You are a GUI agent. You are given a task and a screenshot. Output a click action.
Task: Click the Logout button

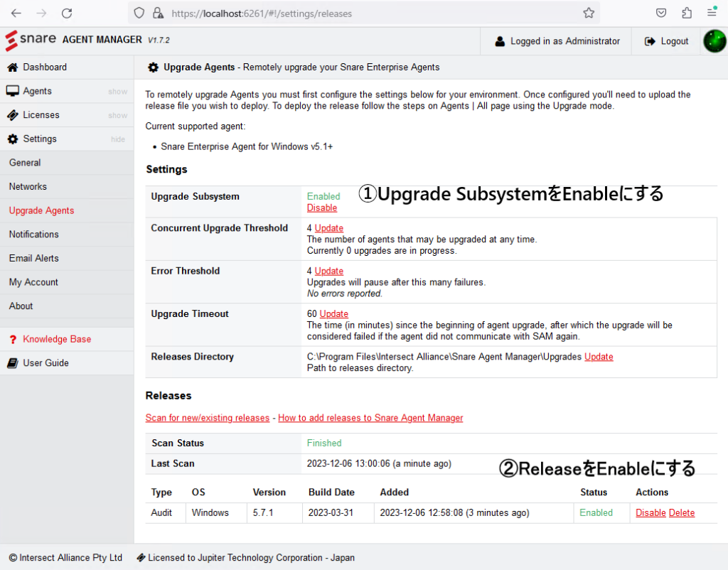coord(666,41)
